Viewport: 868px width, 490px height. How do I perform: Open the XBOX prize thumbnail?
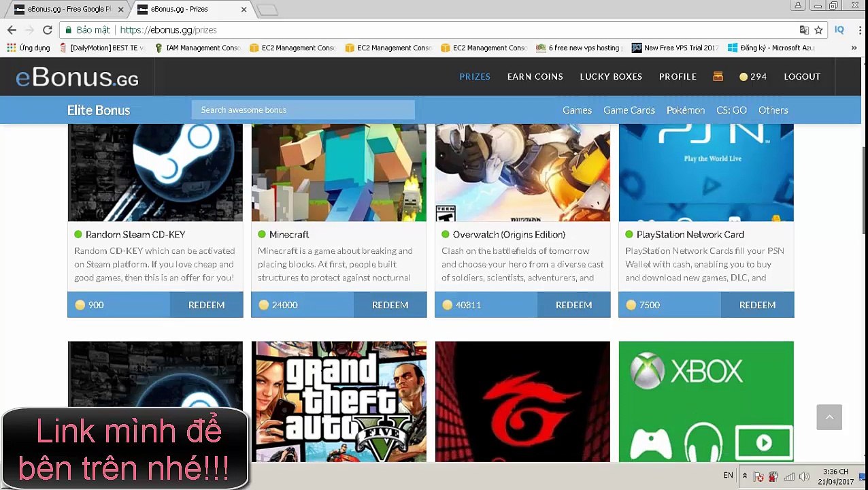(706, 402)
